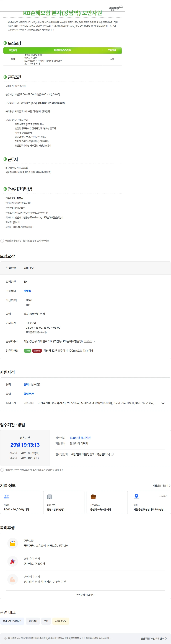Click the 중견기업 (비상장) company type text
171x644 pixels.
click(56, 510)
